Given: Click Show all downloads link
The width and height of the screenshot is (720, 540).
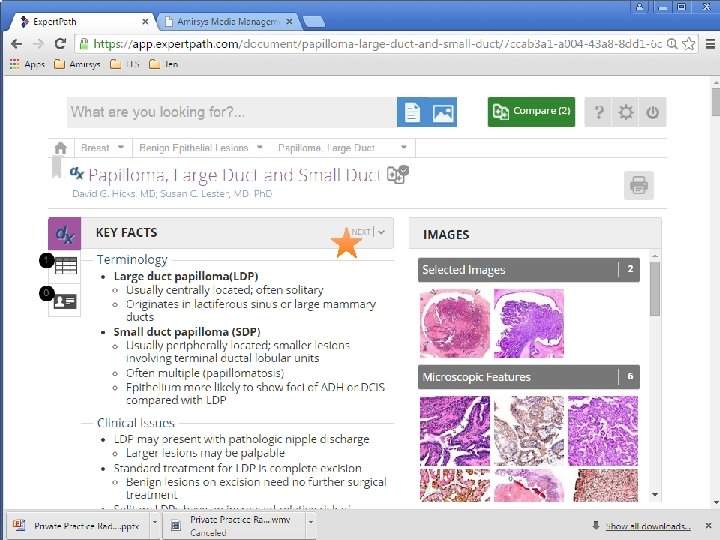Looking at the screenshot, I should coord(648,526).
